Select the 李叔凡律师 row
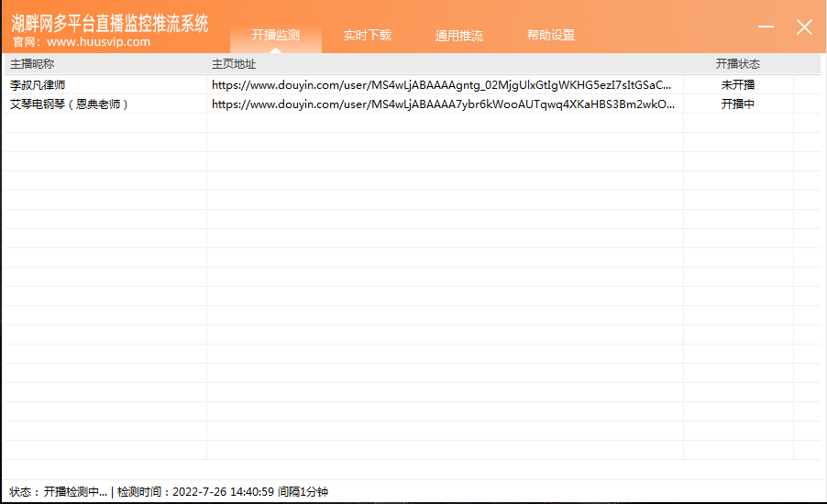Viewport: 827px width, 504px height. [38, 84]
